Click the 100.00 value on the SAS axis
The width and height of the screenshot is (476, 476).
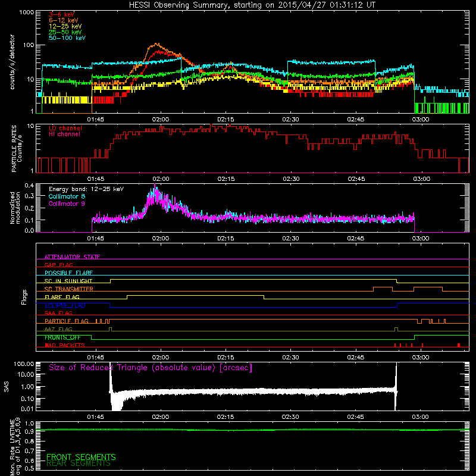[x=24, y=364]
